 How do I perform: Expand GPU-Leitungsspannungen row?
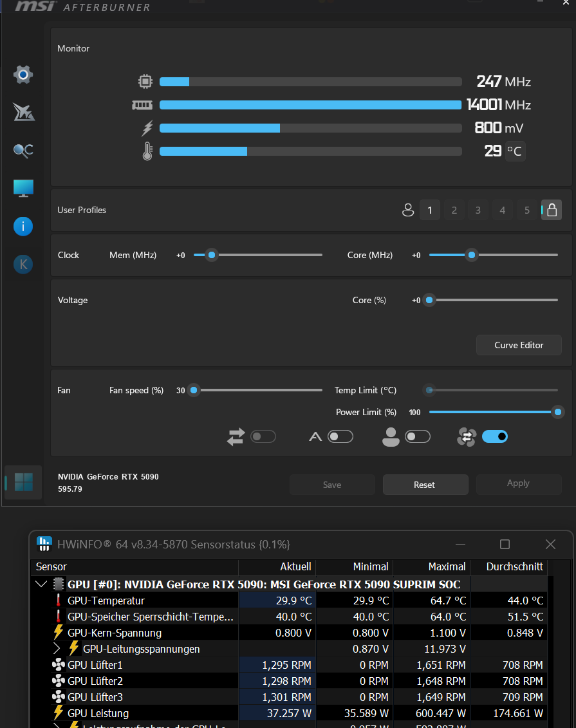coord(57,648)
